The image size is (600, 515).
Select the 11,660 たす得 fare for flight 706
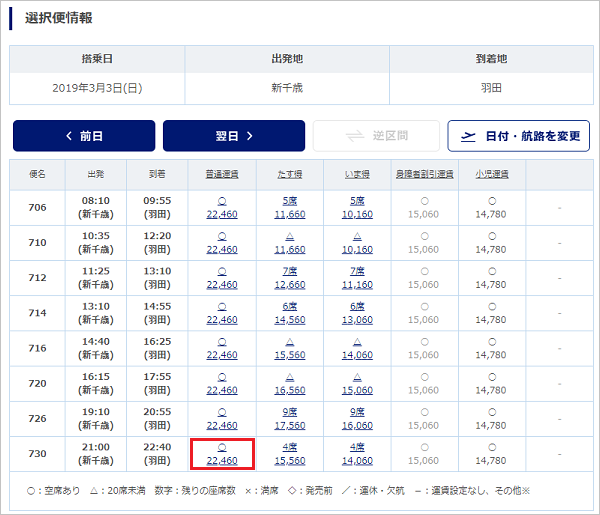click(289, 214)
